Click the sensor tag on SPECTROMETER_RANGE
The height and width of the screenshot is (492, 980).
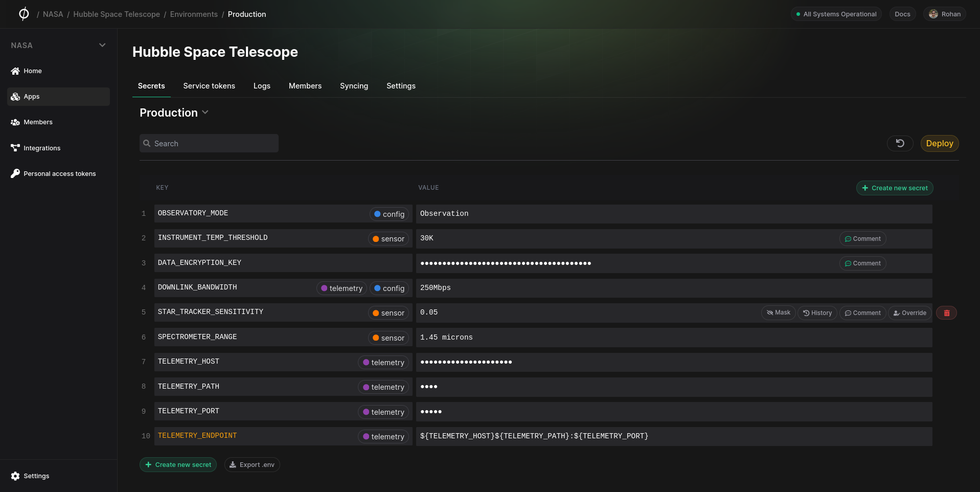(x=389, y=338)
